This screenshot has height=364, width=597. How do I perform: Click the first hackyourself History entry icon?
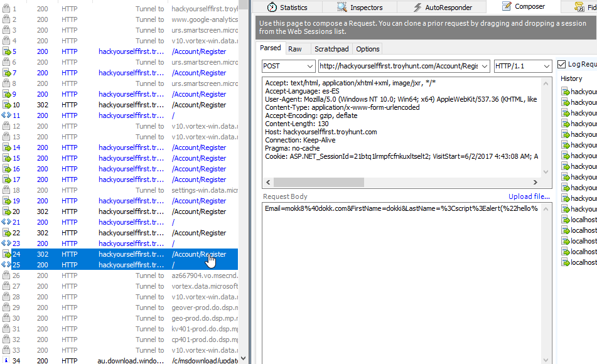click(566, 92)
